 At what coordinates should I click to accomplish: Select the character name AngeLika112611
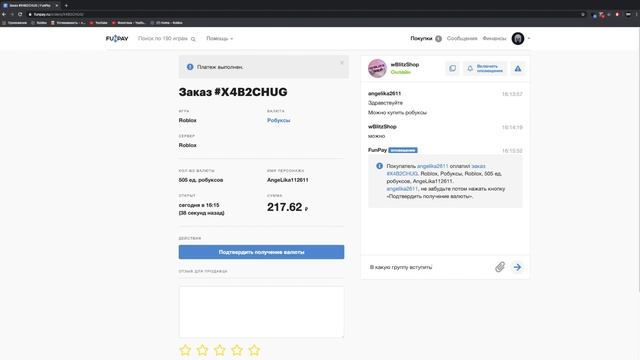click(287, 180)
